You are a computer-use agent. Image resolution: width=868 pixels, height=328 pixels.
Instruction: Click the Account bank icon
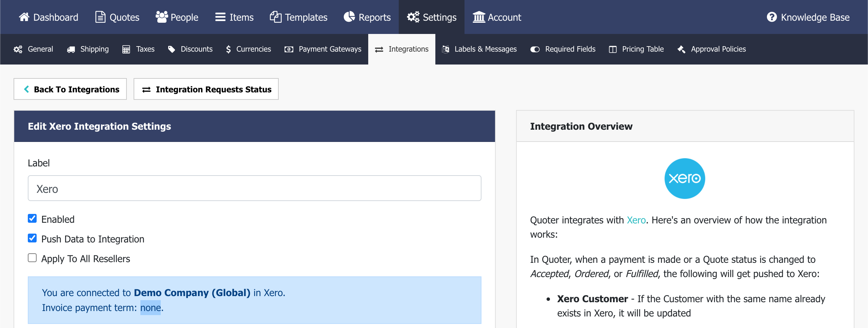click(x=479, y=17)
